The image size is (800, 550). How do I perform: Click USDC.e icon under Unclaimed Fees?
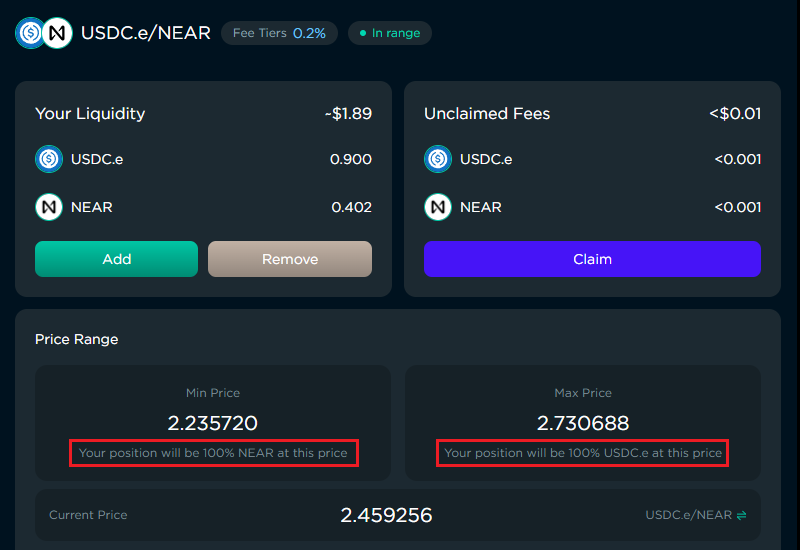[438, 159]
